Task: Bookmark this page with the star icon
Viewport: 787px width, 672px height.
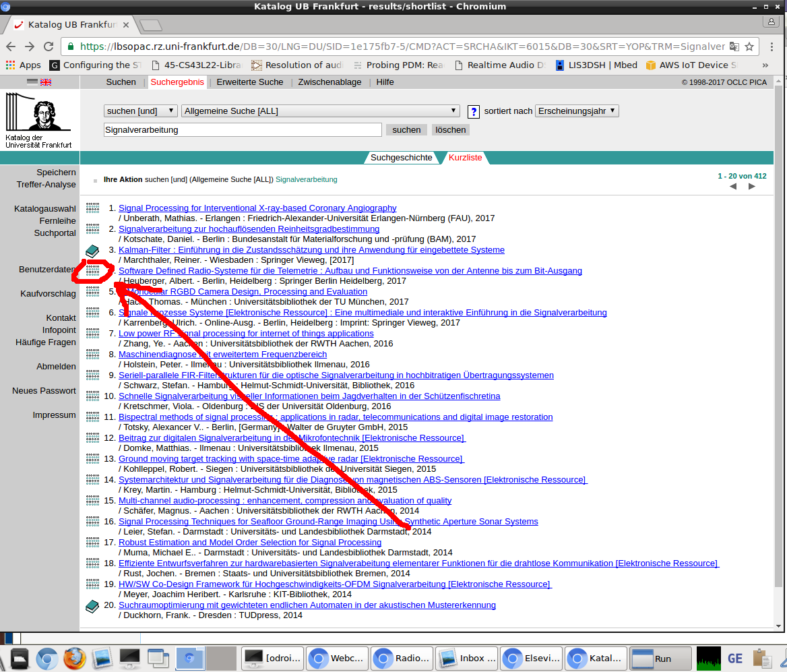Action: tap(751, 47)
